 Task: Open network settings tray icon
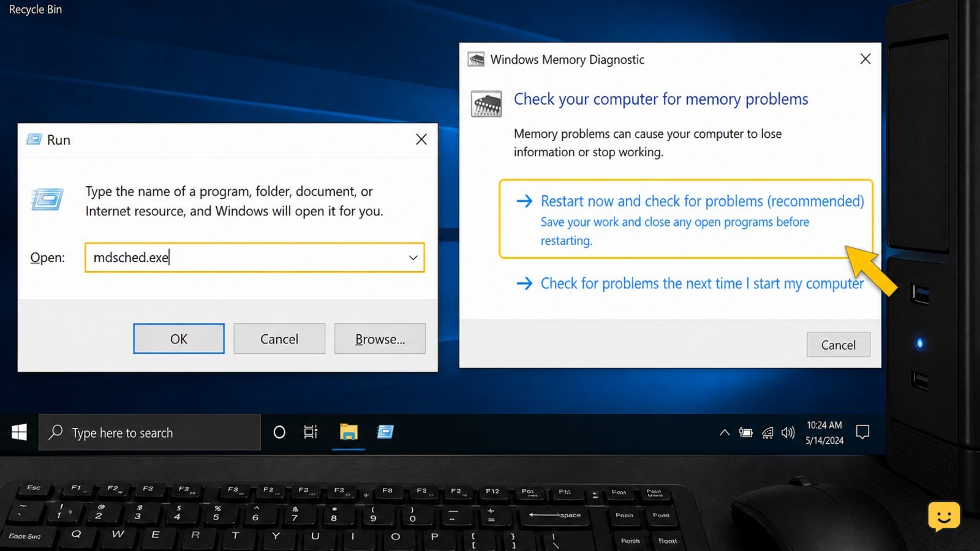[767, 433]
